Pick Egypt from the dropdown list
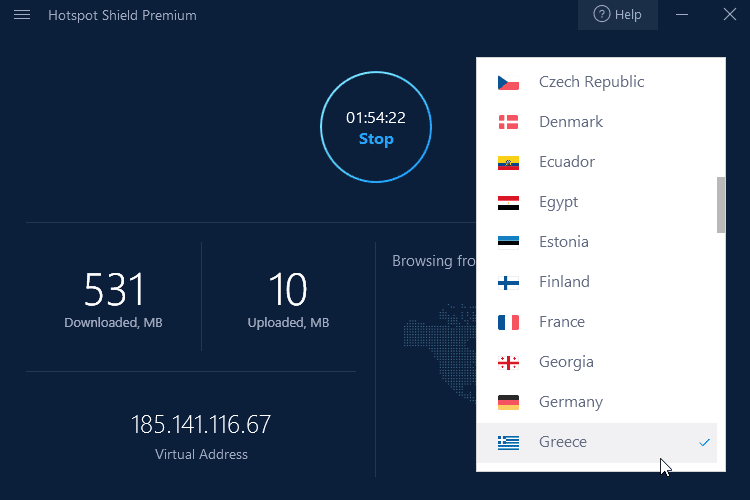The image size is (750, 500). click(596, 202)
